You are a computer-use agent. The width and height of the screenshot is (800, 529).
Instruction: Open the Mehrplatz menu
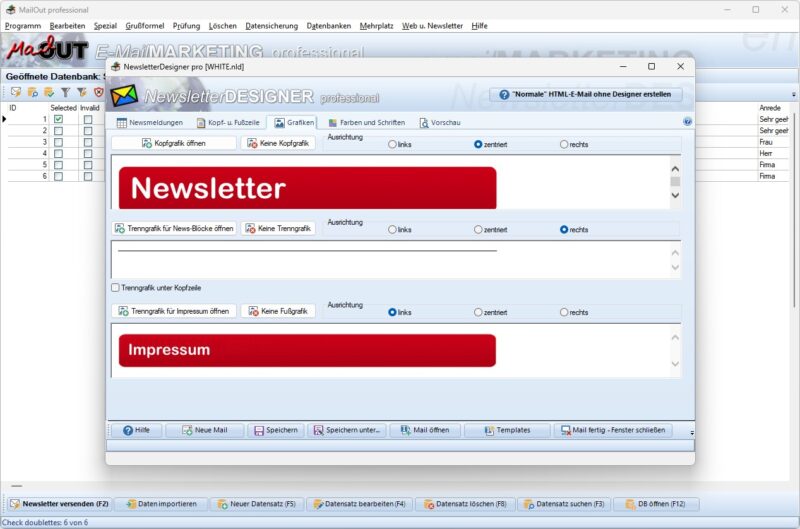(377, 26)
